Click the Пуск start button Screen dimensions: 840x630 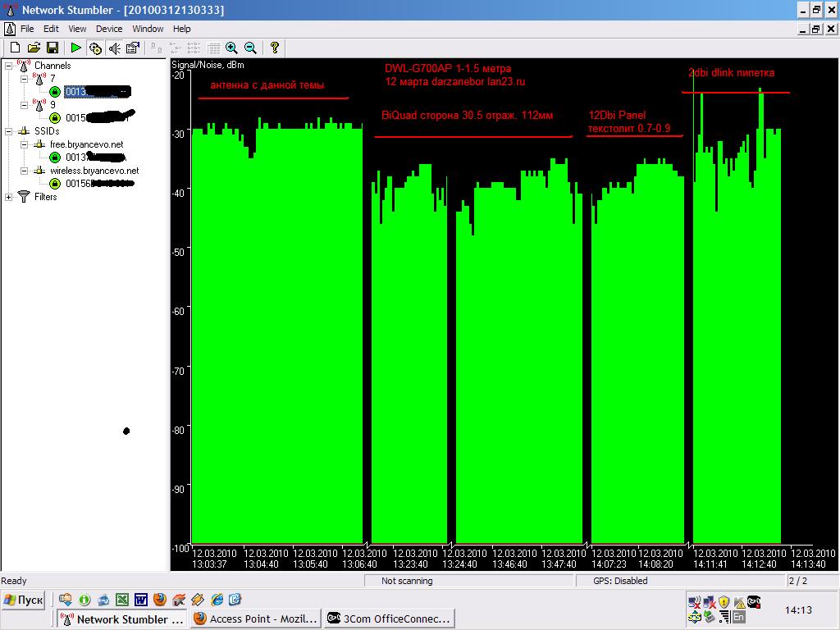point(24,600)
